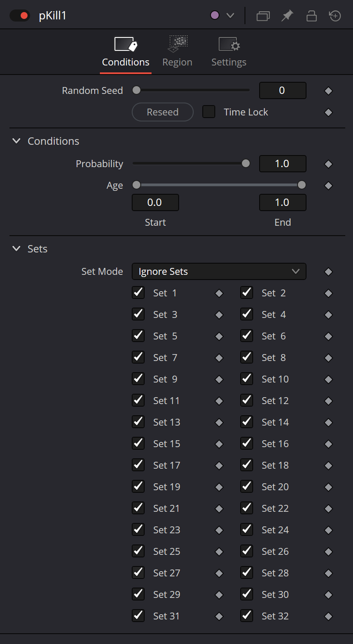
Task: Toggle the Set 10 checkbox
Action: pos(247,379)
